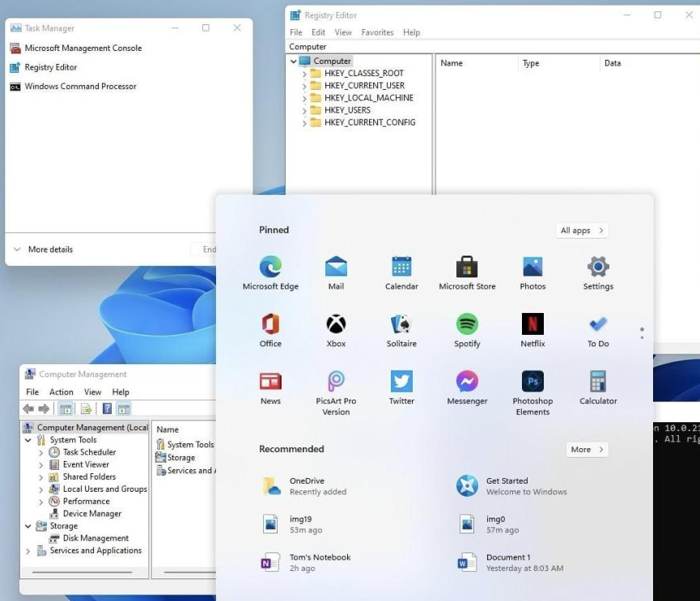Click the Export List toolbar icon

pos(86,408)
